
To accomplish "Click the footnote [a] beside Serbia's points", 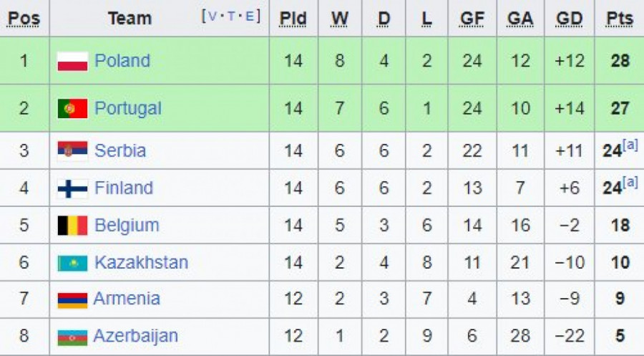I will [630, 145].
